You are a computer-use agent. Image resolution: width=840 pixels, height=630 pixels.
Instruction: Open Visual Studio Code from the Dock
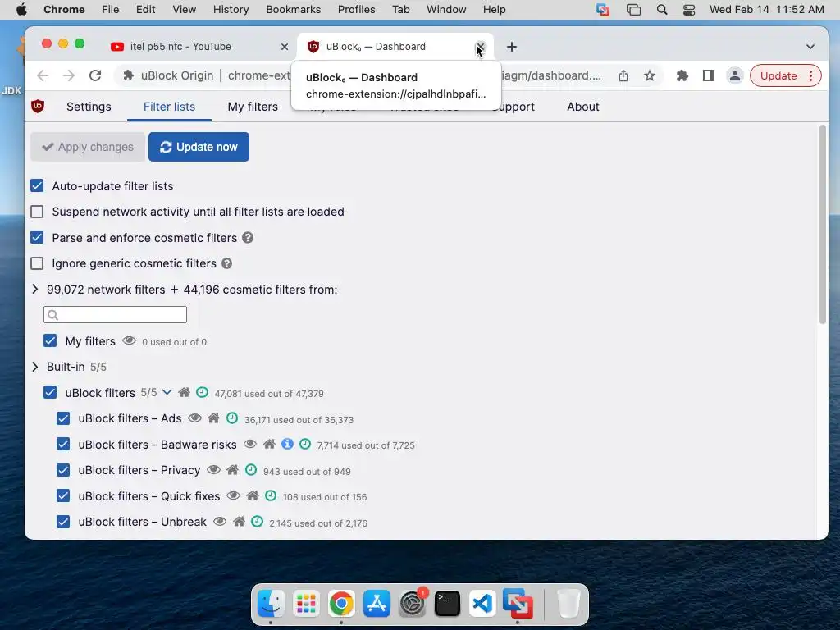click(x=482, y=603)
